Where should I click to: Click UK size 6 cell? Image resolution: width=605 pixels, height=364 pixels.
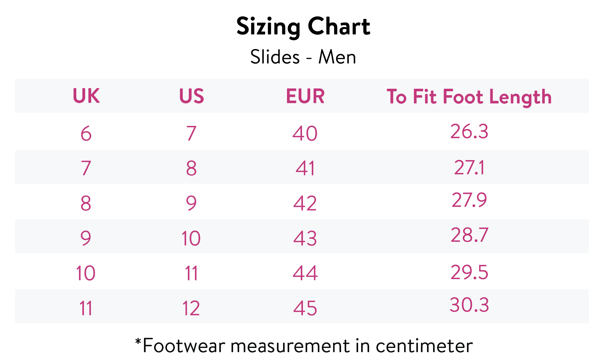pyautogui.click(x=86, y=134)
